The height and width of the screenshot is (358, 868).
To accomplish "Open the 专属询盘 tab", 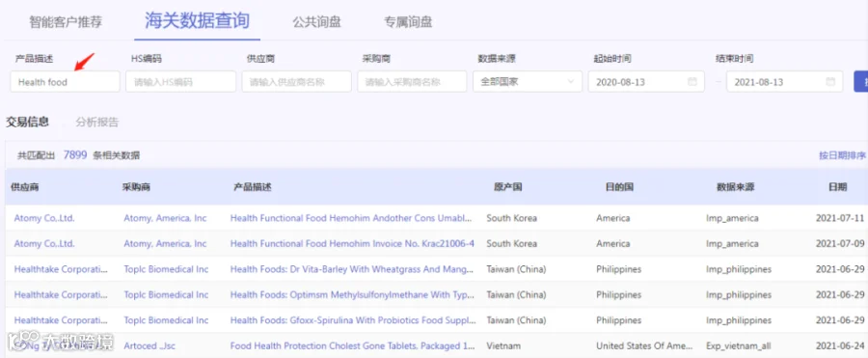I will click(408, 22).
